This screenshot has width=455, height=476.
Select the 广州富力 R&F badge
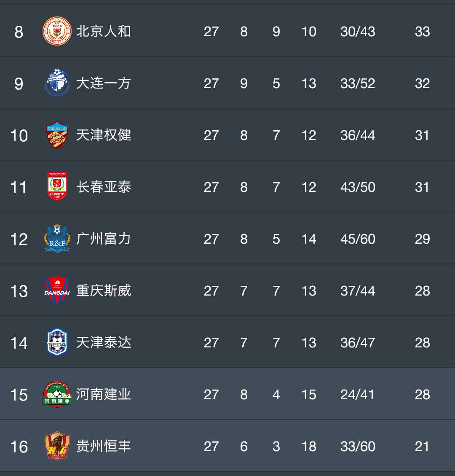[58, 239]
